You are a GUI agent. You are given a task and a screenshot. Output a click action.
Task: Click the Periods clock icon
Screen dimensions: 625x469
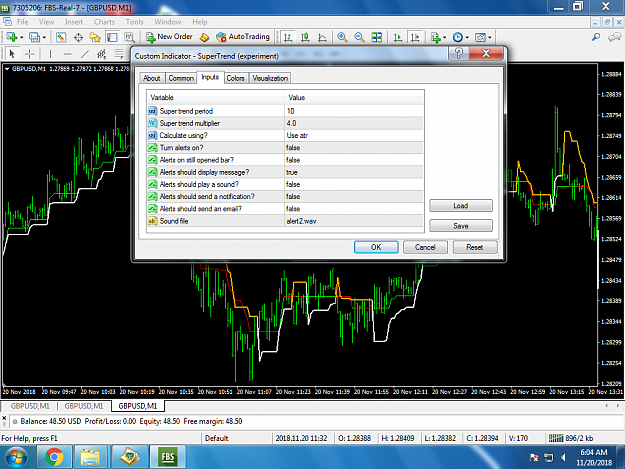pos(458,37)
